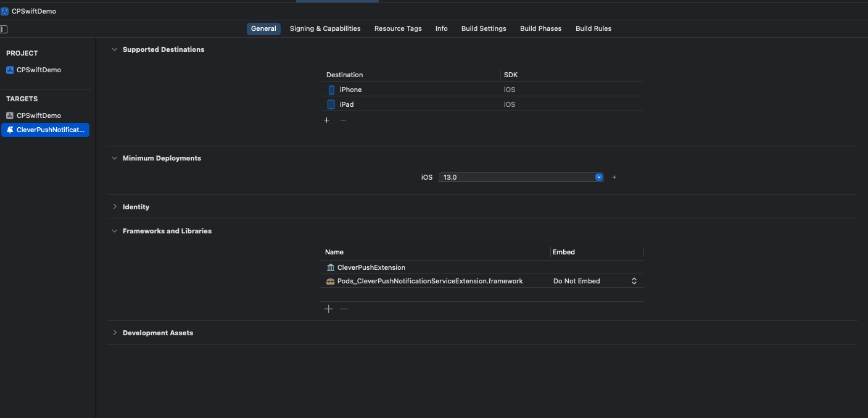Open the Build Rules tab

tap(593, 28)
